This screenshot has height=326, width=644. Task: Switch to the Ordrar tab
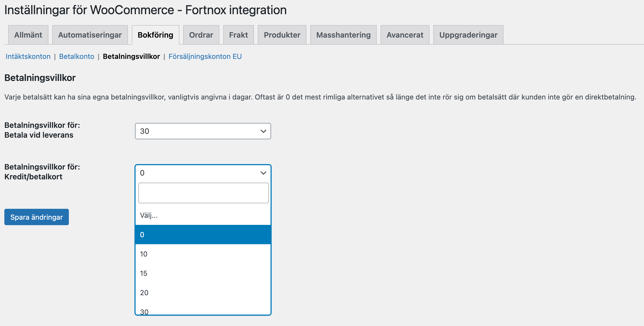click(201, 35)
